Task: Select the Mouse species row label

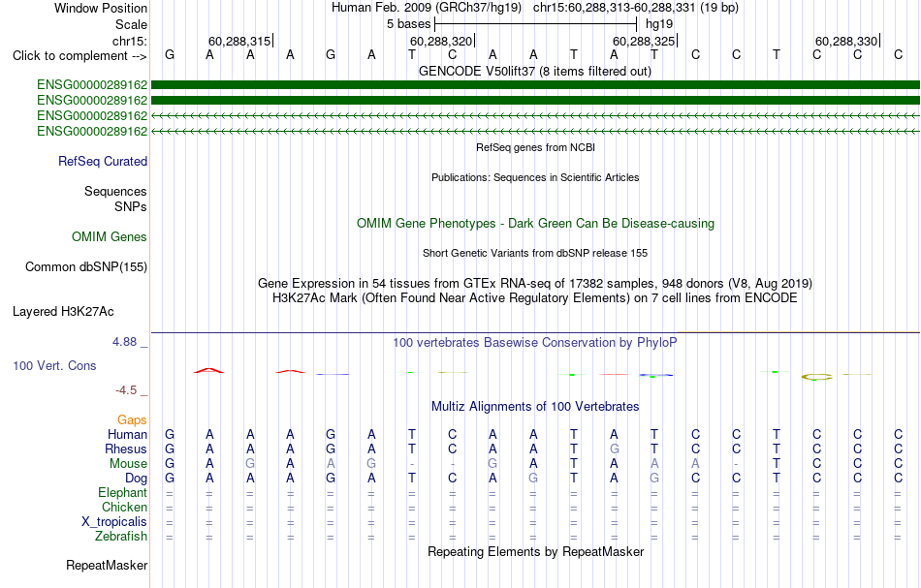Action: 128,464
